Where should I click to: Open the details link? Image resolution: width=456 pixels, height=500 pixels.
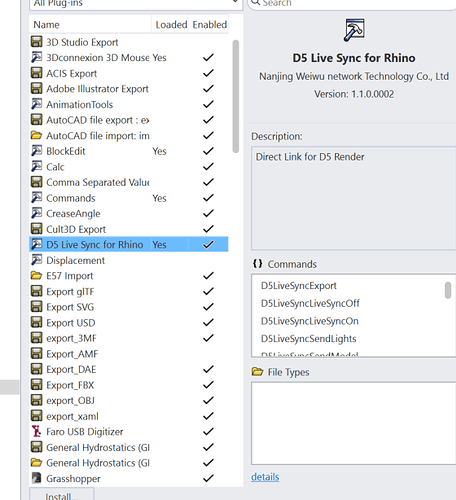point(265,477)
